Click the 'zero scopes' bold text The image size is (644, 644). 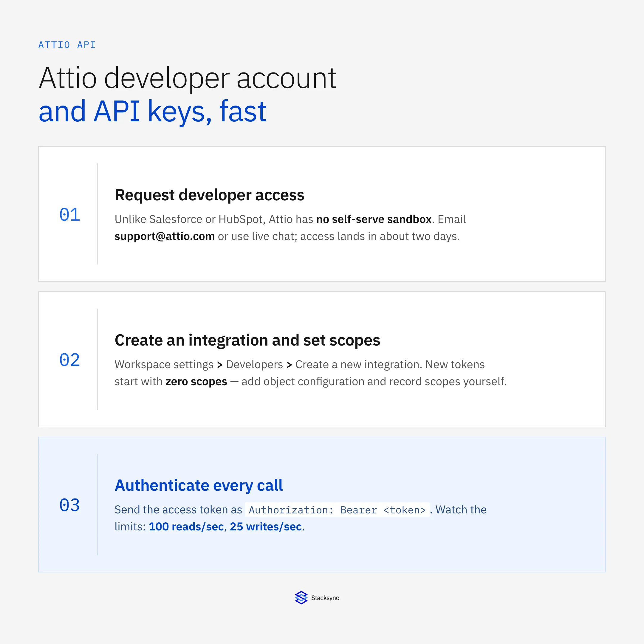click(196, 381)
